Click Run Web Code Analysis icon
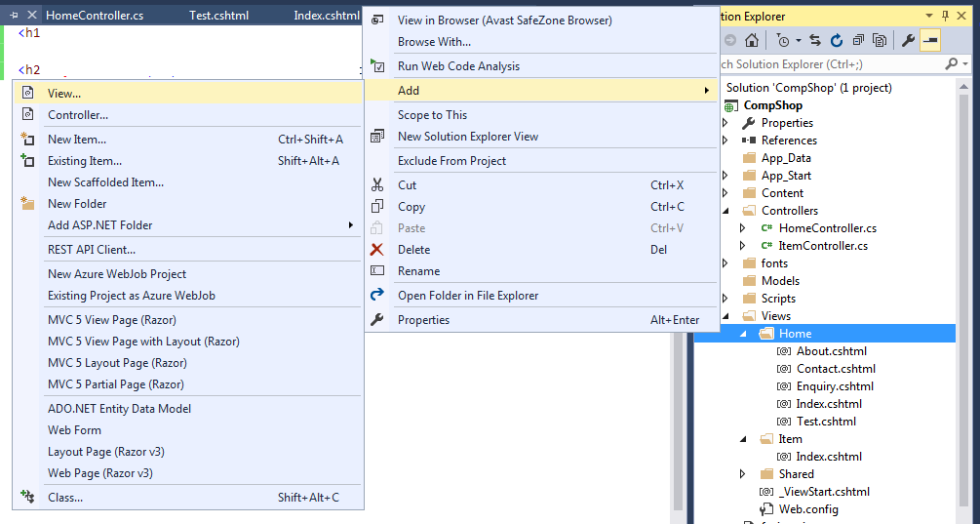The height and width of the screenshot is (524, 980). [376, 65]
